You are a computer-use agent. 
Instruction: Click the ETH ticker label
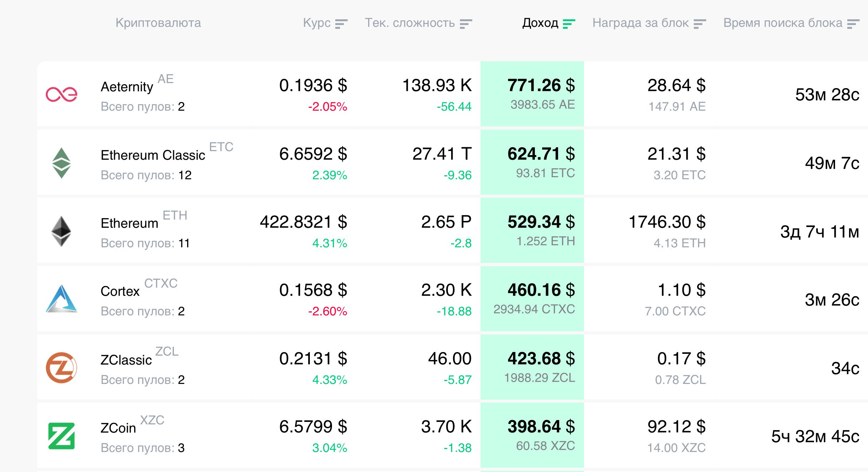175,215
